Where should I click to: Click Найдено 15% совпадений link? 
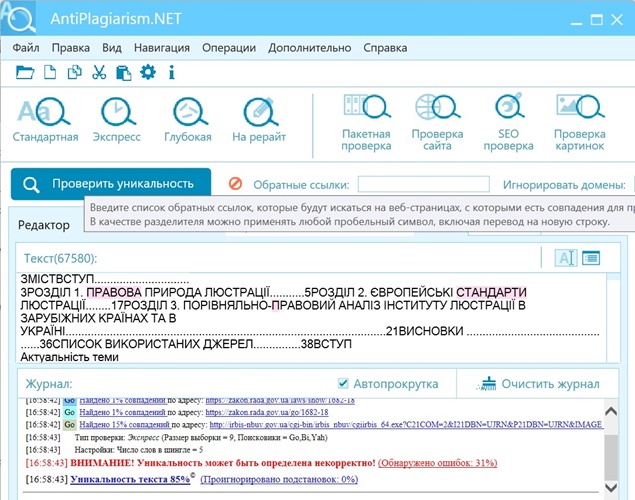pyautogui.click(x=125, y=425)
